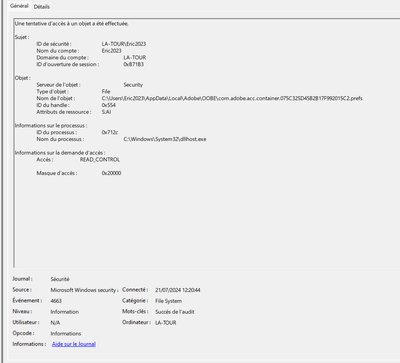Click the security ID value LA-TOUR\Eric2023
The image size is (400, 363).
[x=124, y=44]
